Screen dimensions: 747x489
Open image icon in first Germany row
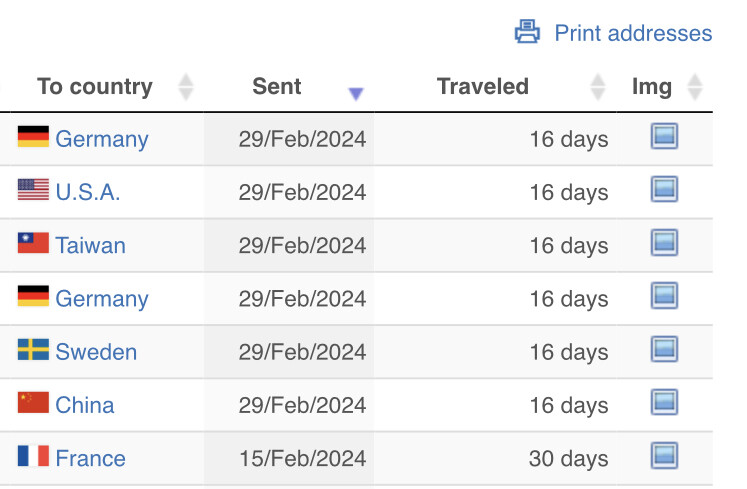[664, 136]
